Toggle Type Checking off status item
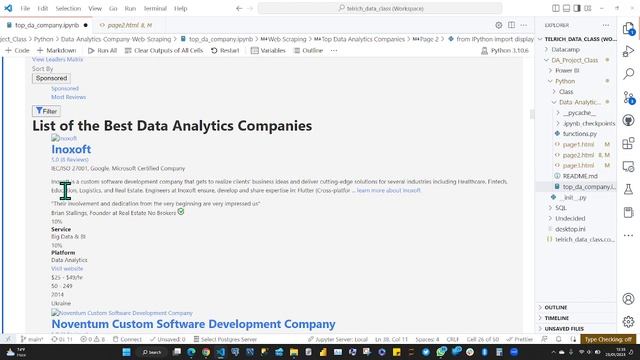 pyautogui.click(x=608, y=339)
